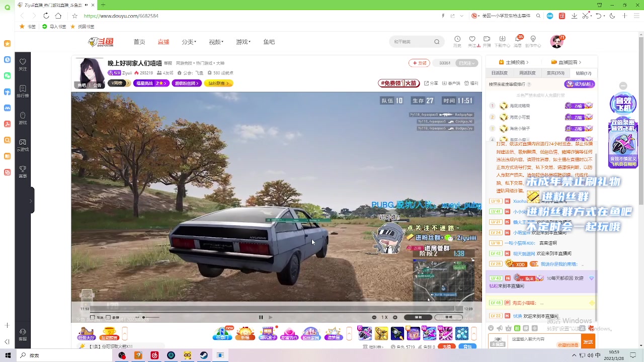
Task: Open 排行榜 in left sidebar
Action: pos(23,92)
